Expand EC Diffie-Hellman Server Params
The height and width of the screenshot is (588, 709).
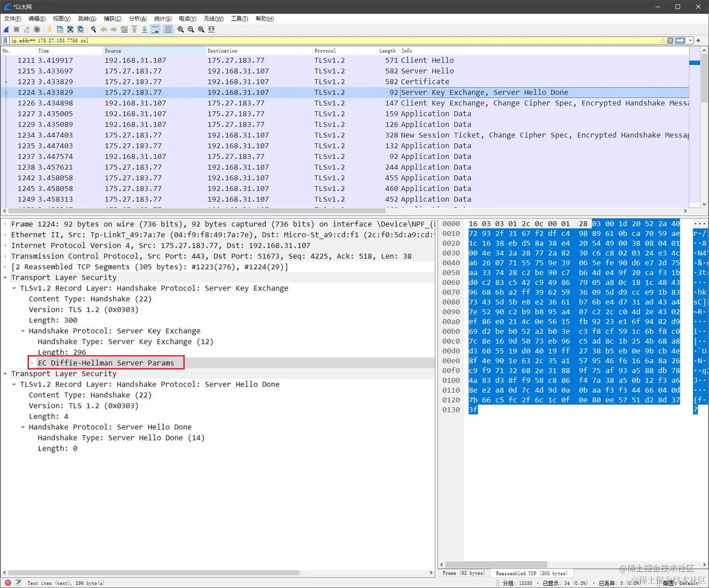point(32,363)
